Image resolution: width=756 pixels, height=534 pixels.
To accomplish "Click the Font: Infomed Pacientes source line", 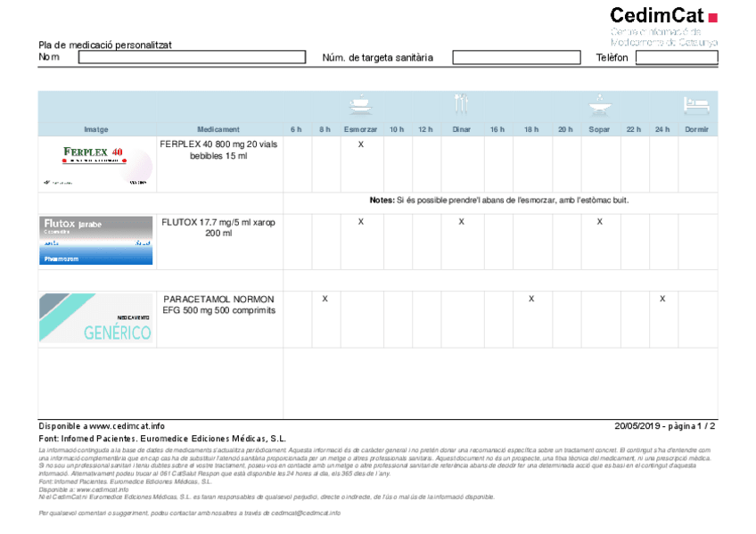I will [162, 439].
